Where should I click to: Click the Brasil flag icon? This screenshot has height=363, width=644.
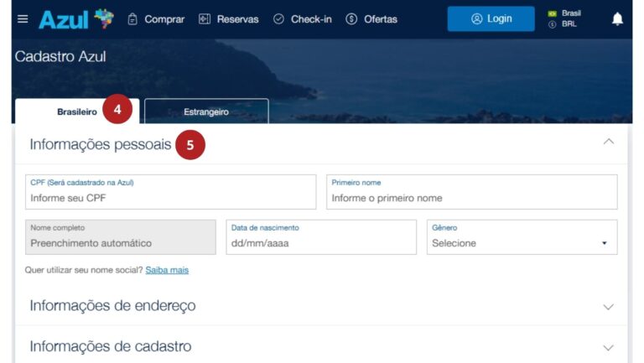click(x=552, y=13)
